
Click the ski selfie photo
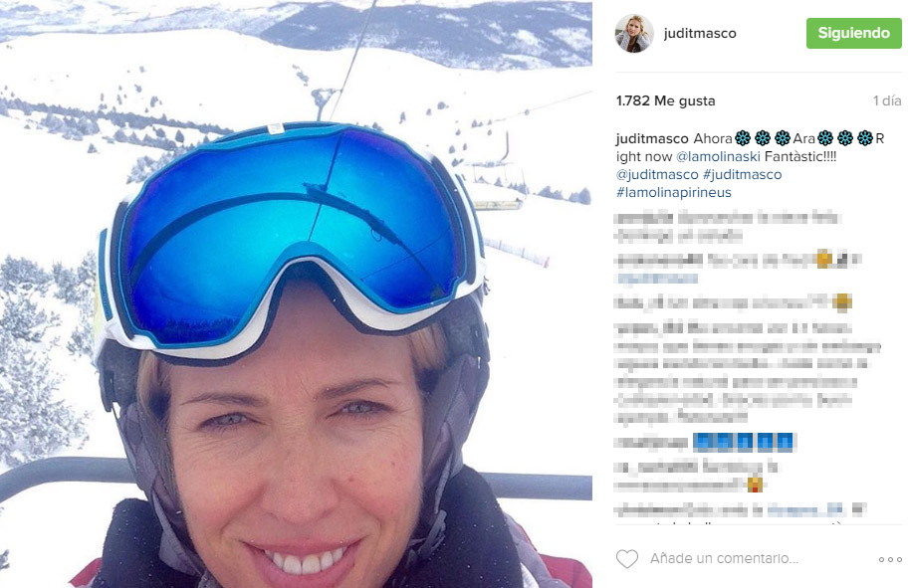[296, 294]
